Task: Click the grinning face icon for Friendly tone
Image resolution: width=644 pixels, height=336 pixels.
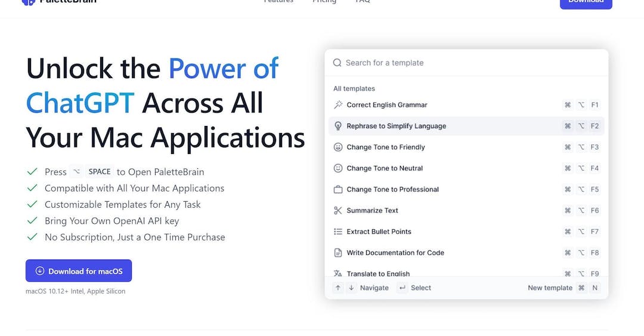Action: point(338,147)
